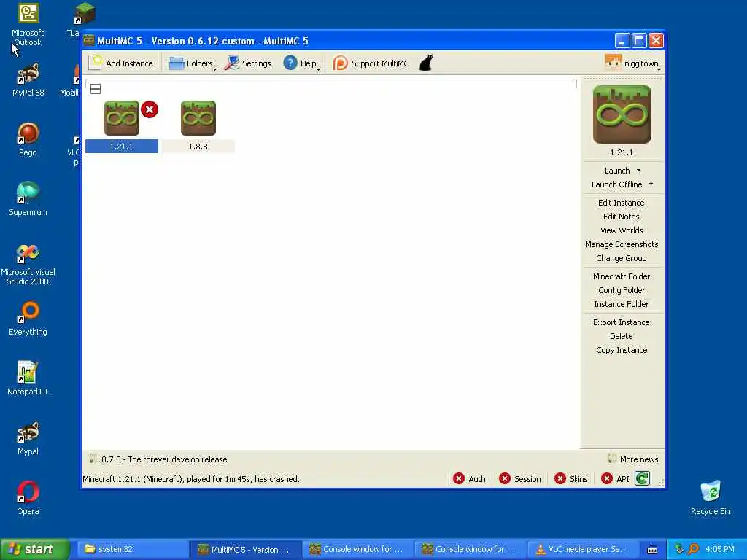
Task: Click the Launch Offline button
Action: 616,184
